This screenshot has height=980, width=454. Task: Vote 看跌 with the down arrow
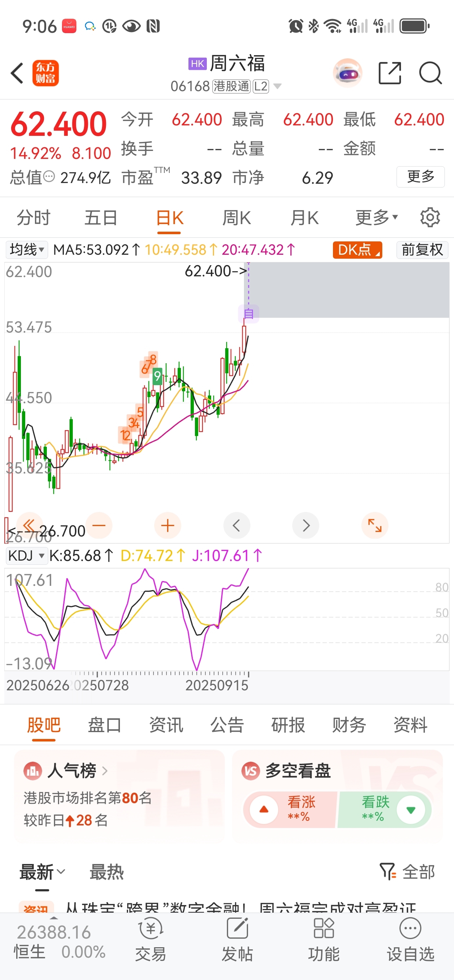[x=411, y=810]
